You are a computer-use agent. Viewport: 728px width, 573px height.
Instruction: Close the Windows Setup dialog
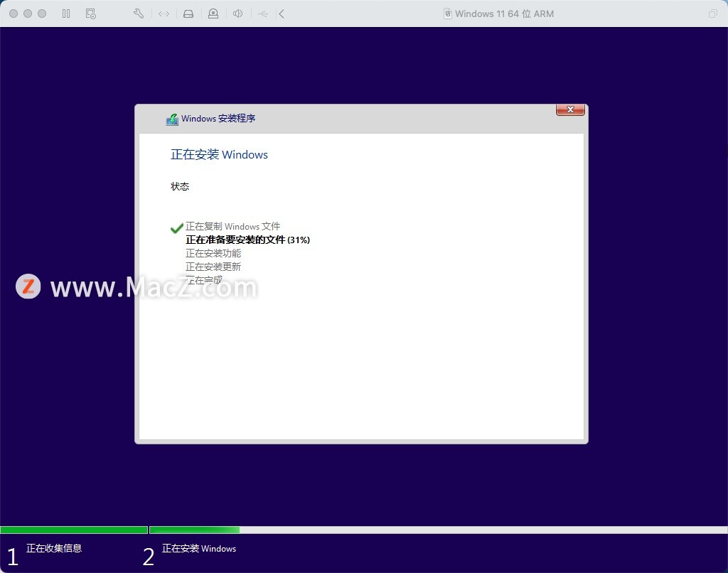570,109
